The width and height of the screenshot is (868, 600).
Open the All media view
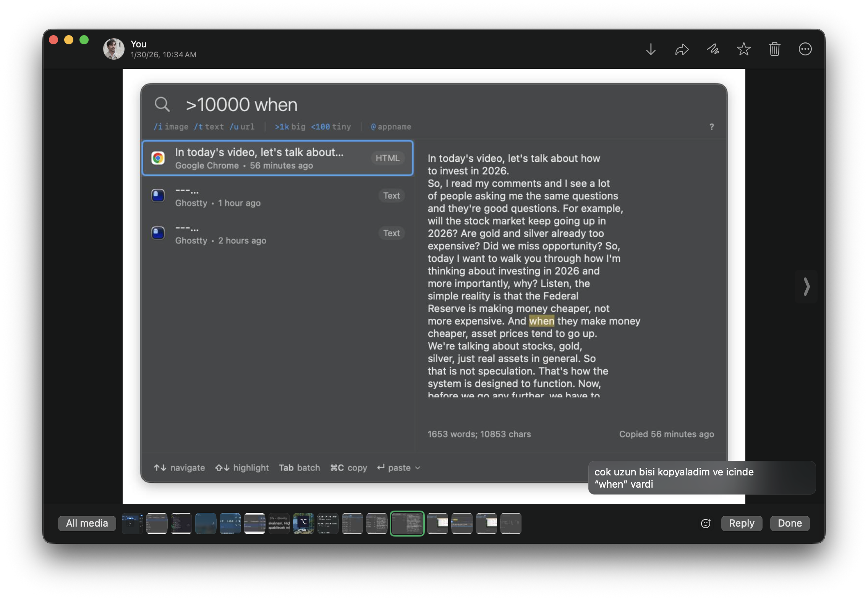(87, 523)
